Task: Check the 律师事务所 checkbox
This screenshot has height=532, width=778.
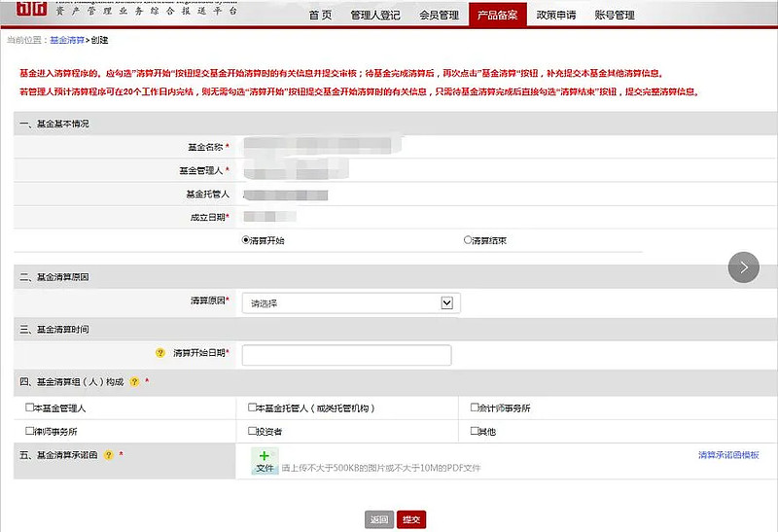Action: (29, 431)
